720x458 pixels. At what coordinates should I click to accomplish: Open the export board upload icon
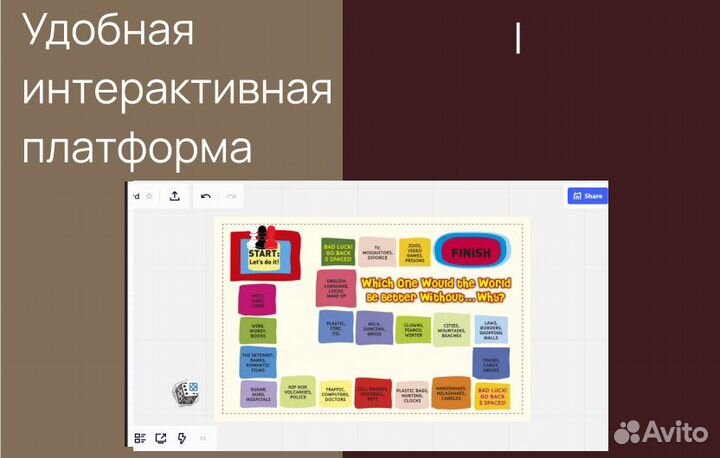click(x=174, y=196)
